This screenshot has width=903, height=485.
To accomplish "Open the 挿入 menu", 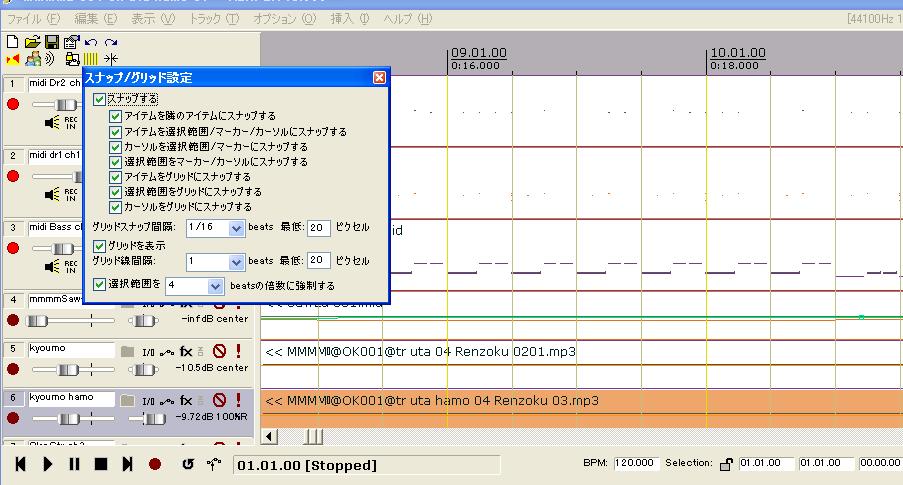I will (350, 19).
